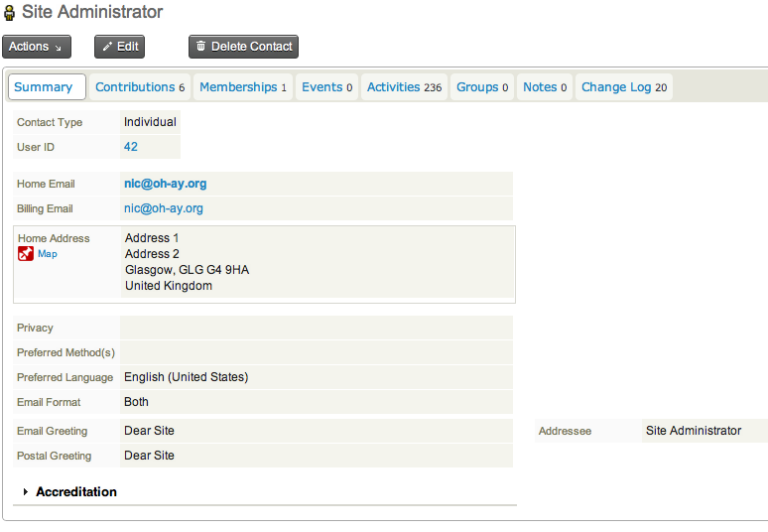
Task: Click the Map link under Home Address
Action: pyautogui.click(x=48, y=254)
